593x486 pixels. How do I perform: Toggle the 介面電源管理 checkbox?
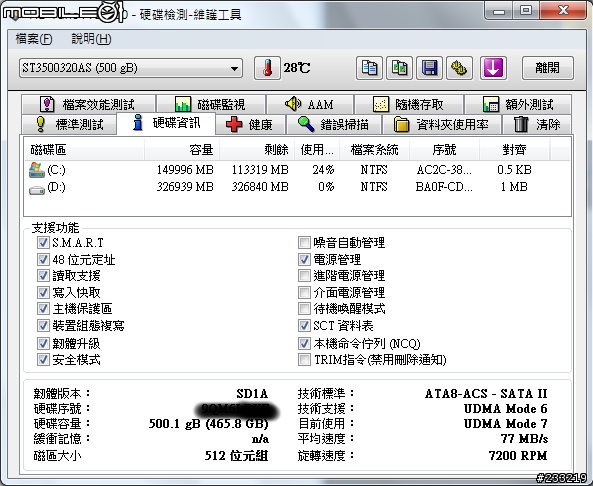pyautogui.click(x=304, y=292)
